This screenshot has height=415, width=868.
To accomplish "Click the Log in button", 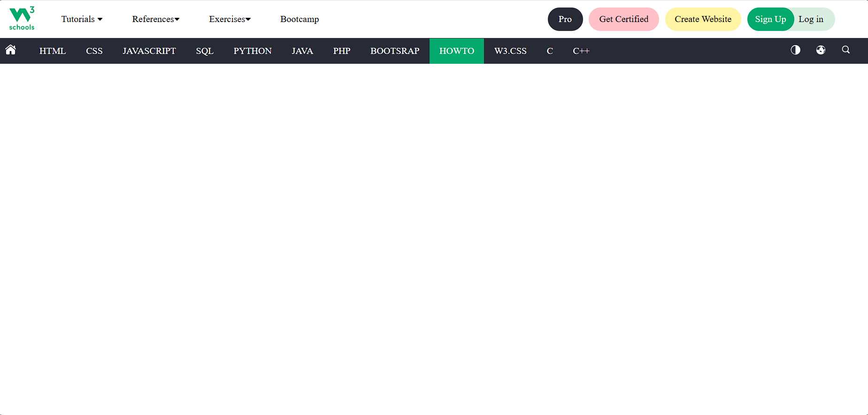I will pos(811,19).
